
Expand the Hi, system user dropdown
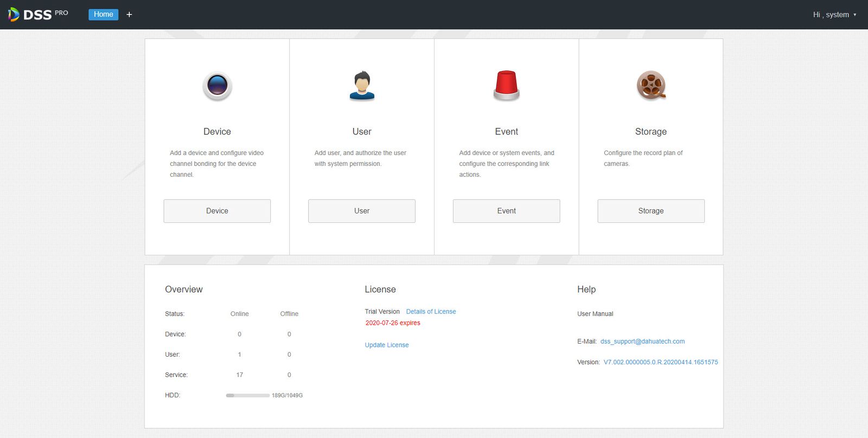[834, 15]
